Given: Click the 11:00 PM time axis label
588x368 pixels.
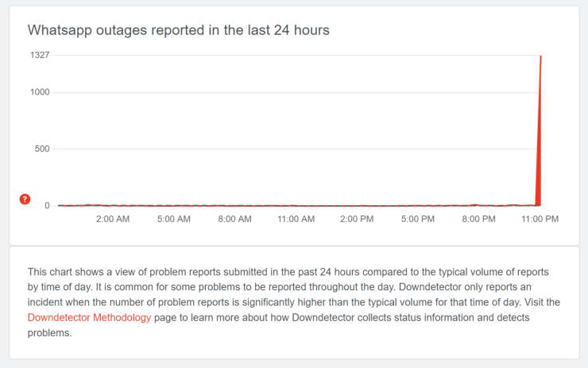Looking at the screenshot, I should [x=540, y=219].
